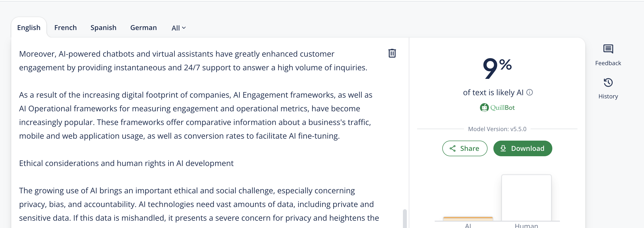644x228 pixels.
Task: Click the QuillBot robot logo
Action: coord(484,108)
